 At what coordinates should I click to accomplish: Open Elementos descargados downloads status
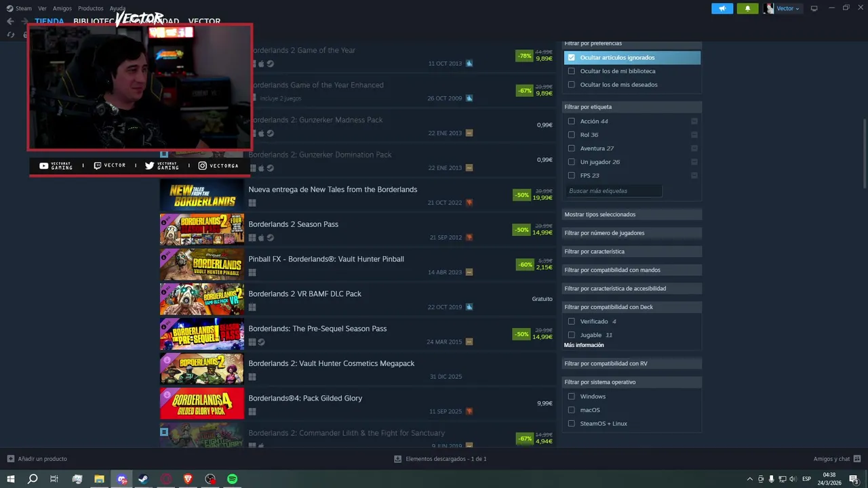pos(440,459)
